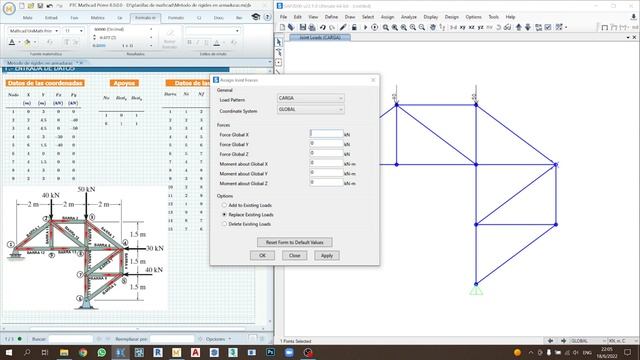Click Apply in Assign Joint Forces dialog
The width and height of the screenshot is (640, 360).
coord(327,256)
